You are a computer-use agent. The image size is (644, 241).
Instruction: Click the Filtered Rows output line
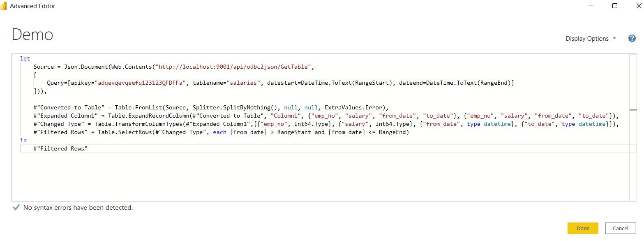(x=61, y=148)
